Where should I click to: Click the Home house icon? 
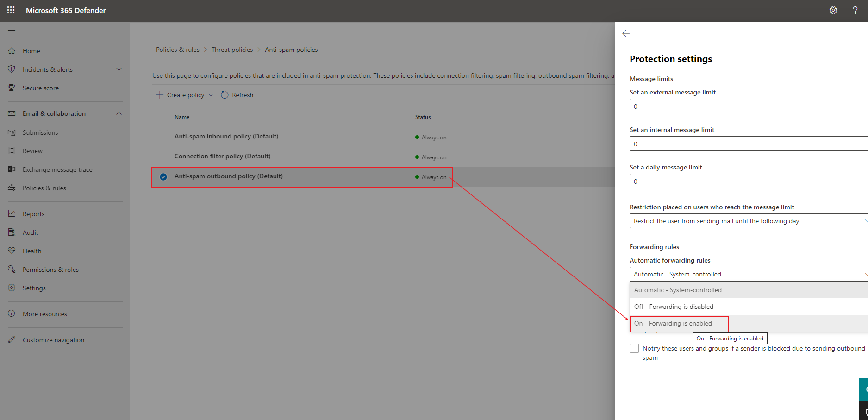tap(12, 51)
